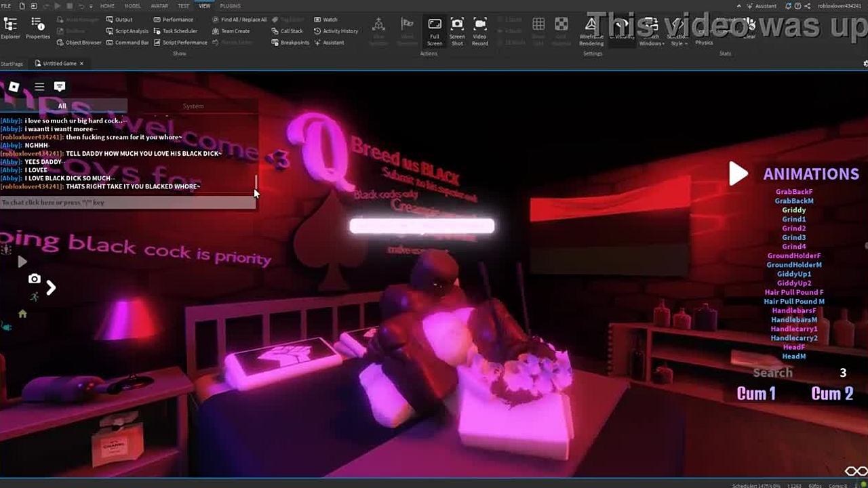Click the in-game camera icon
Viewport: 868px width, 488px height.
coord(34,279)
